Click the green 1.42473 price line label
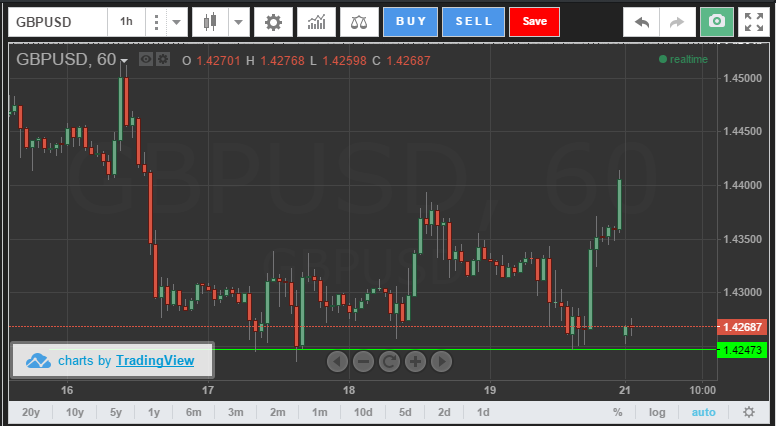The height and width of the screenshot is (426, 776). (x=742, y=350)
